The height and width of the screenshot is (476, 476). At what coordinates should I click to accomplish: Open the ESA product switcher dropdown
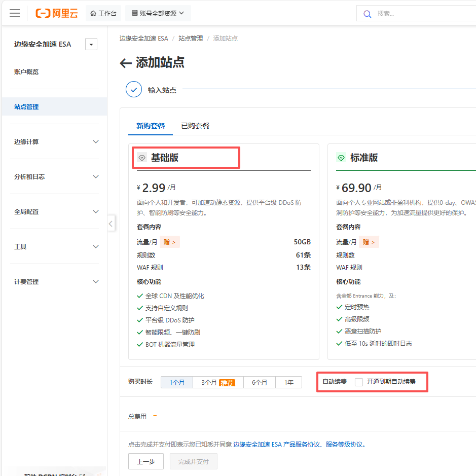[91, 45]
